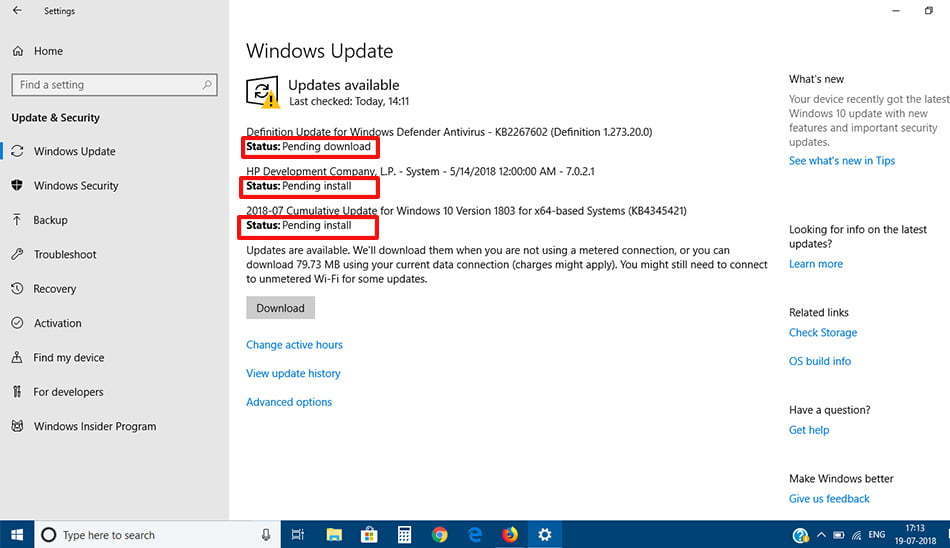Click the Windows Security shield icon
This screenshot has width=950, height=548.
17,185
